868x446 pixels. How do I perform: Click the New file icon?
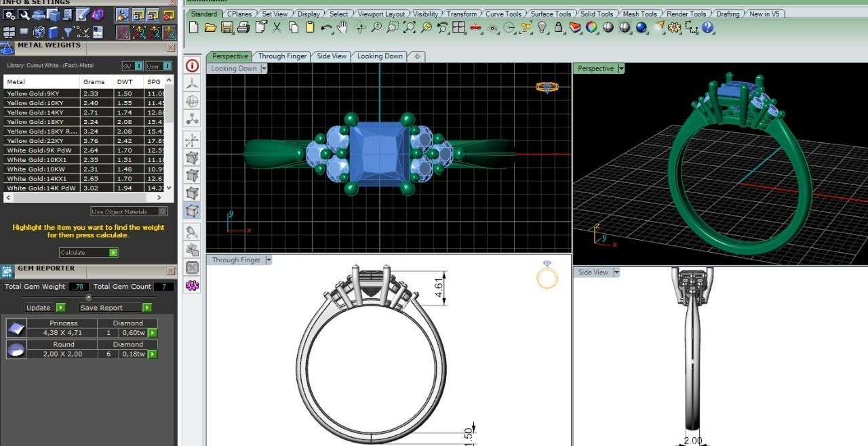point(194,28)
